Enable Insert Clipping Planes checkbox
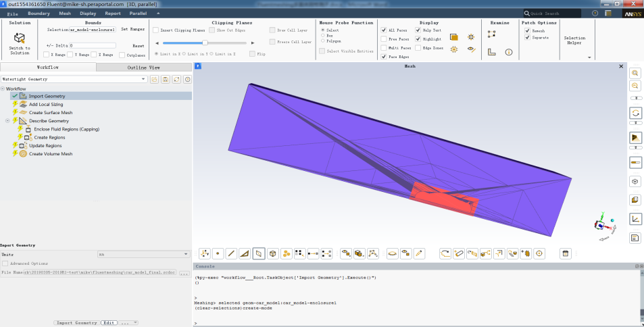This screenshot has width=644, height=327. [x=155, y=30]
